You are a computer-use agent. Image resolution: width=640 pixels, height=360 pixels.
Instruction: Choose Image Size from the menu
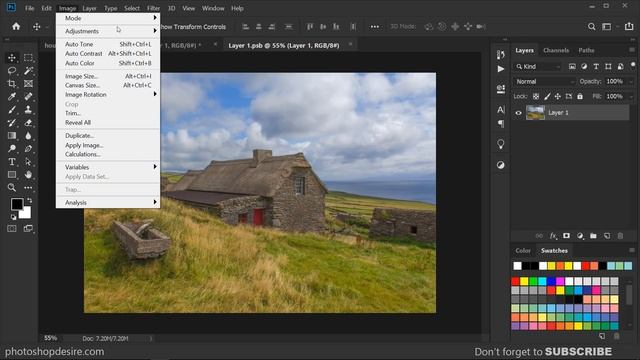pos(108,76)
